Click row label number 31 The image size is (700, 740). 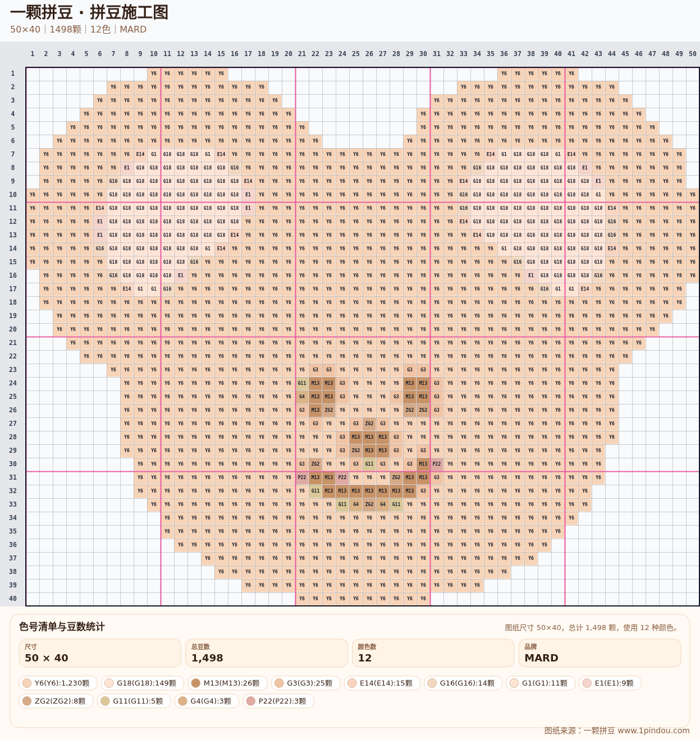[x=13, y=477]
